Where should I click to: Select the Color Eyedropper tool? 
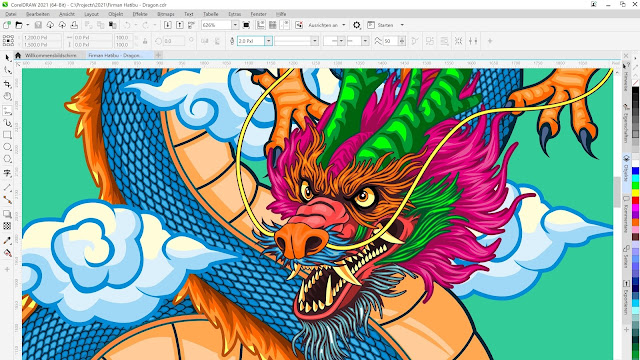point(7,240)
